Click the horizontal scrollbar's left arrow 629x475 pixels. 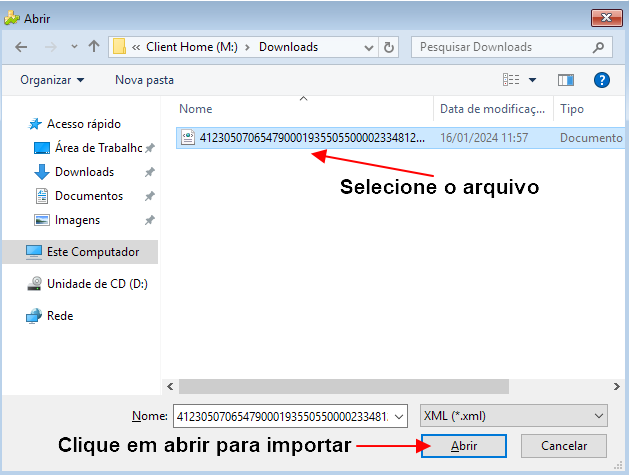[x=170, y=386]
